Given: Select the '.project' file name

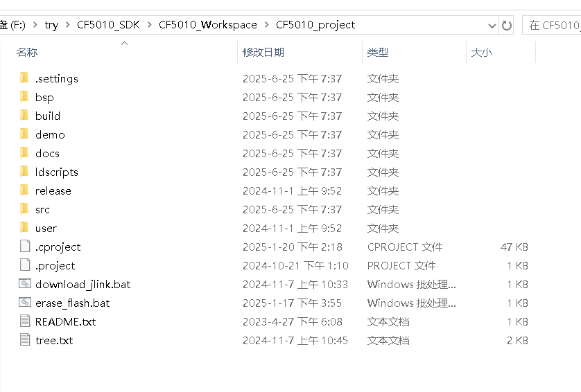Looking at the screenshot, I should (55, 266).
